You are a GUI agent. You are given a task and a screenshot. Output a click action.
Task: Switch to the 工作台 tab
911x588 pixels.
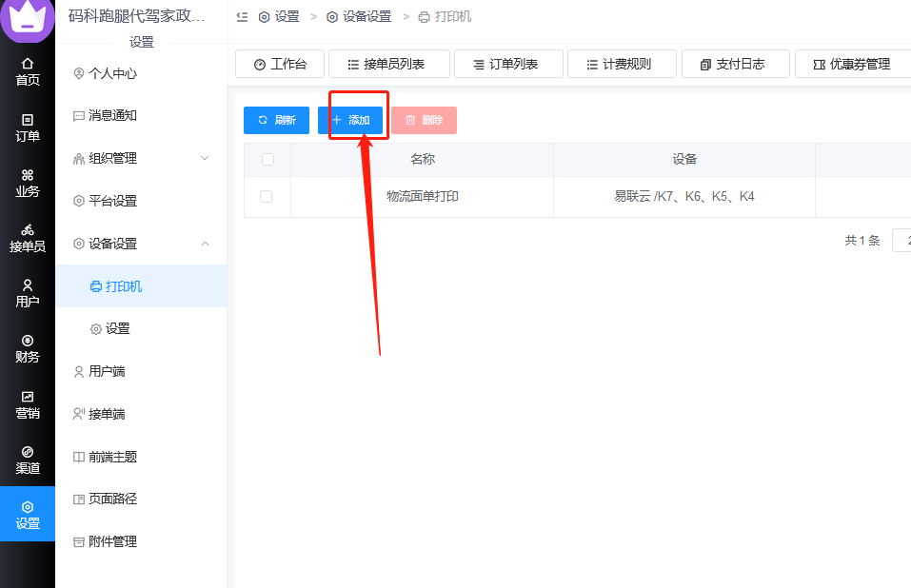pos(280,64)
